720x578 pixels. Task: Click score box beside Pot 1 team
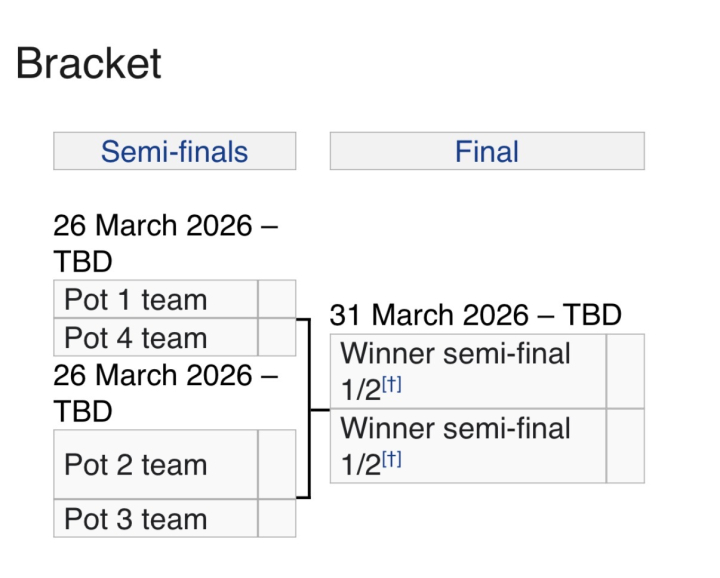tap(277, 299)
